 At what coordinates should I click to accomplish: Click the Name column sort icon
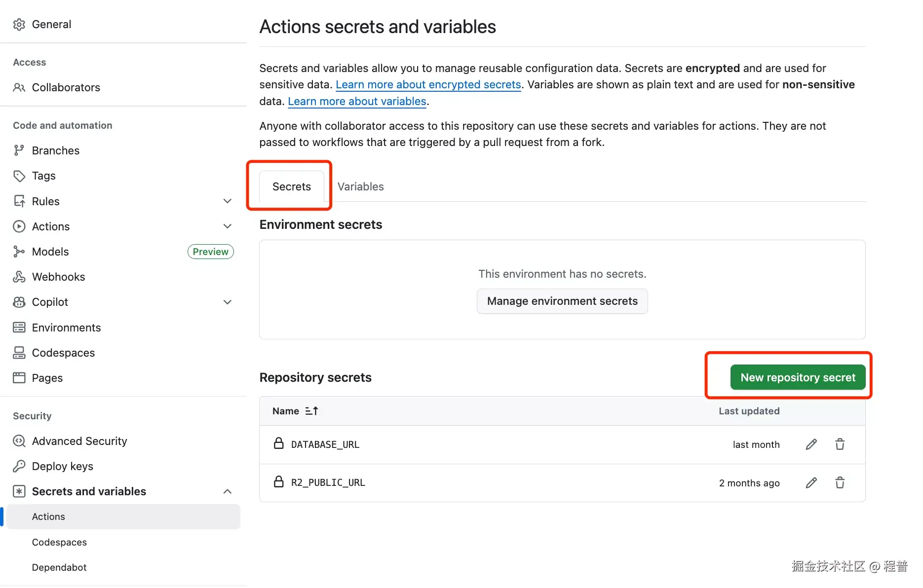pos(311,410)
